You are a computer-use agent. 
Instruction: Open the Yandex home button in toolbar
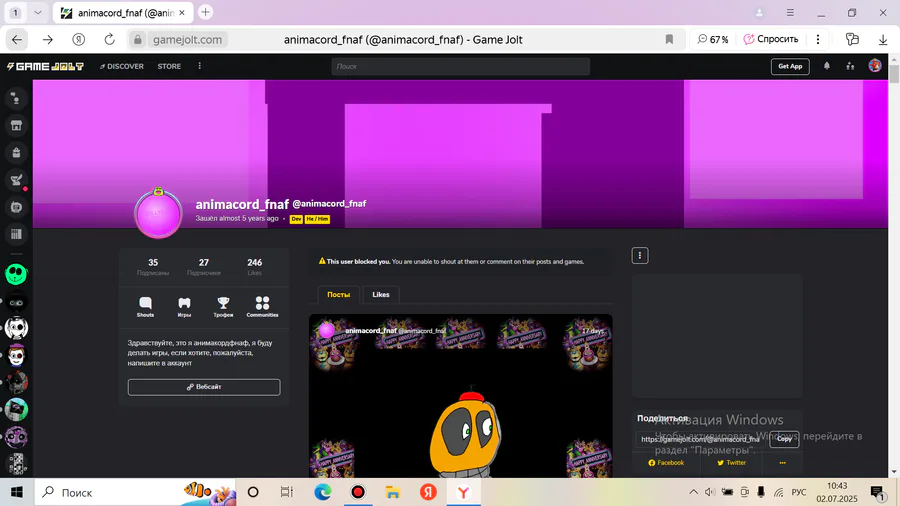pyautogui.click(x=79, y=40)
